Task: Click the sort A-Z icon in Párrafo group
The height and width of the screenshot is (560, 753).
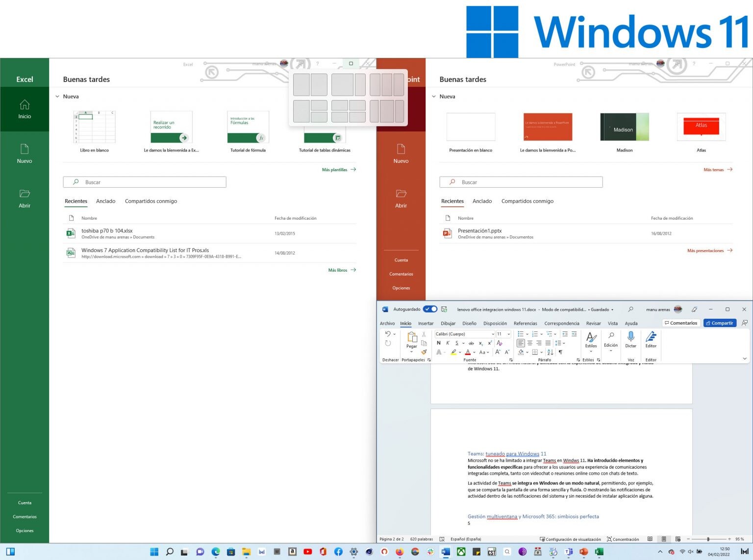Action: (x=550, y=352)
